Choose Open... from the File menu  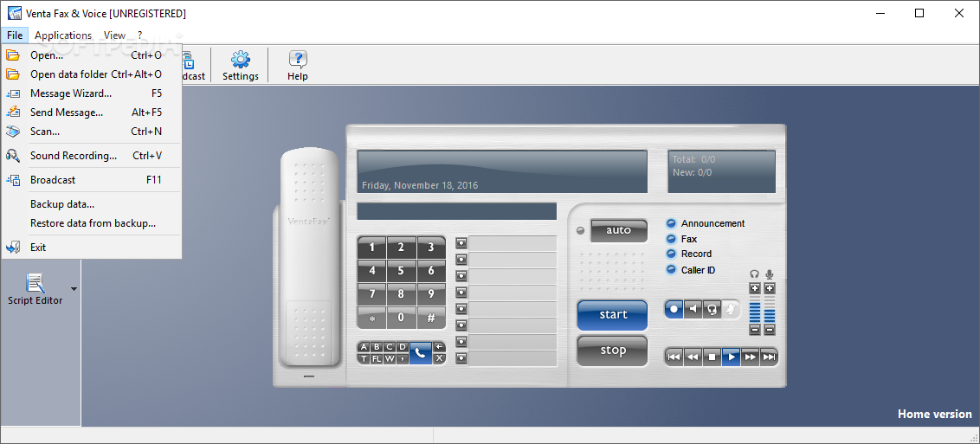click(91, 55)
